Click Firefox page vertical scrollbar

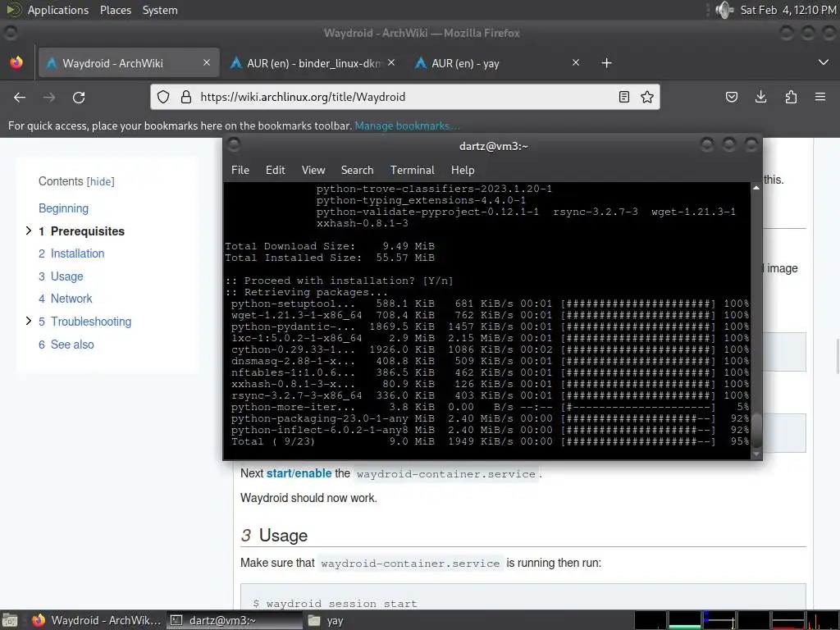click(838, 356)
